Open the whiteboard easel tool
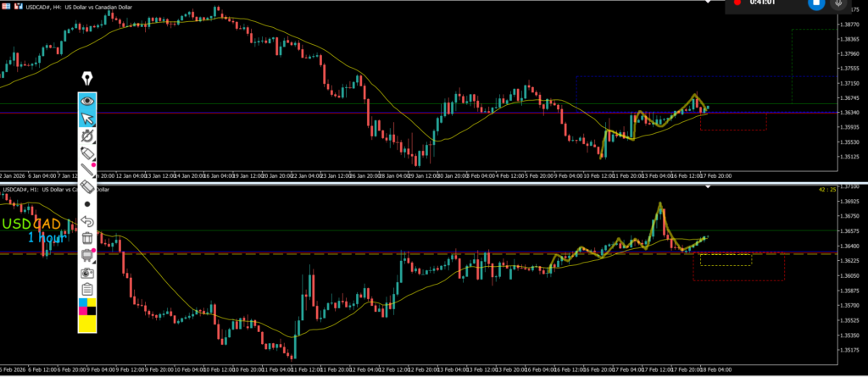The image size is (868, 377). pyautogui.click(x=87, y=255)
